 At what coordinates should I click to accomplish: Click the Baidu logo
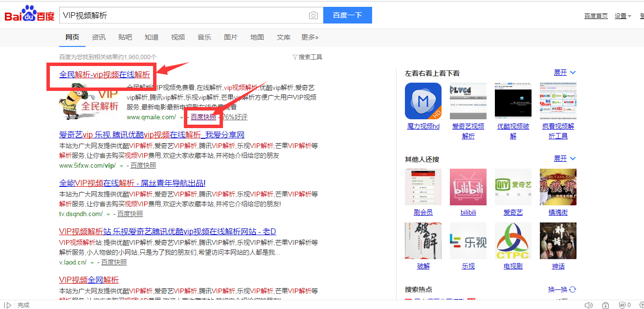click(x=29, y=15)
